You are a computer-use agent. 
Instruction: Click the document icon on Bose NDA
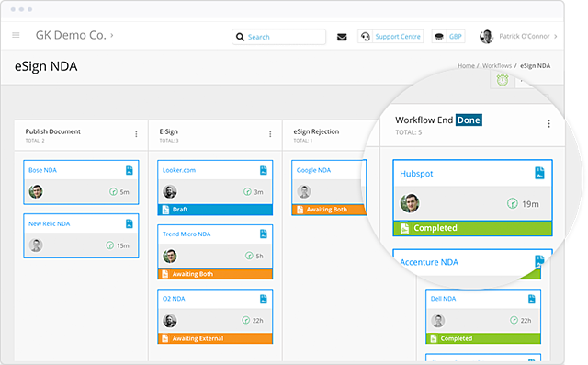130,170
